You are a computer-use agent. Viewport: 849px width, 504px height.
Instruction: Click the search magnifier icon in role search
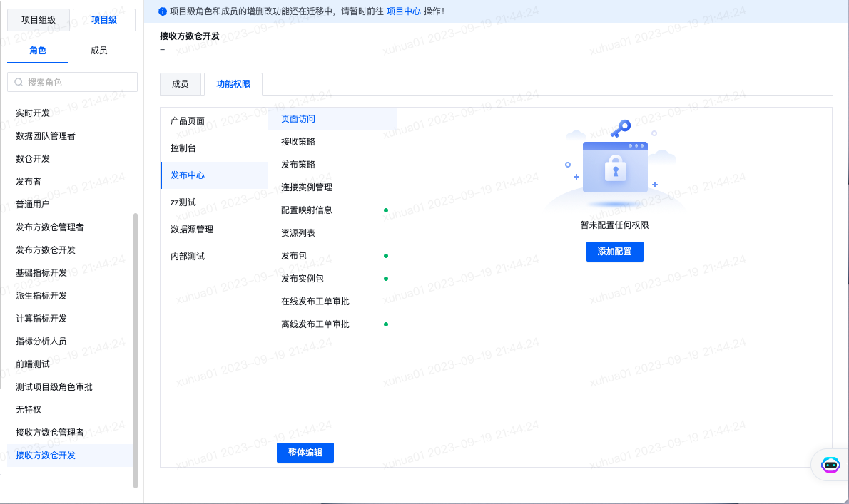coord(19,82)
